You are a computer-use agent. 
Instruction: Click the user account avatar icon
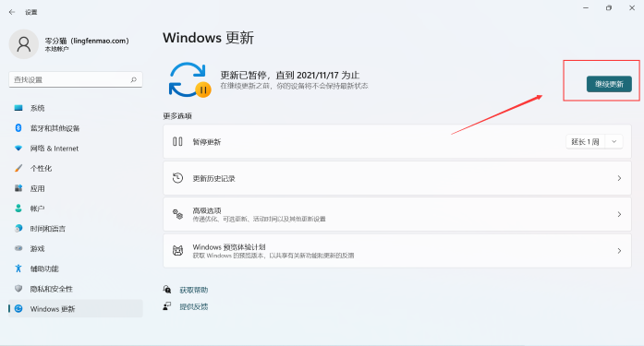tap(24, 44)
